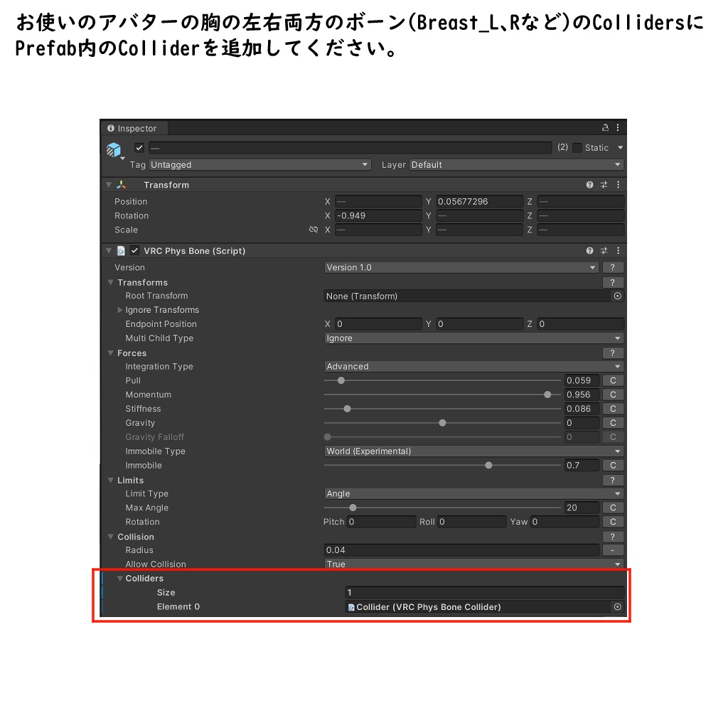Screen dimensions: 728x728
Task: Open Allow Collision dropdown showing True
Action: tap(473, 564)
